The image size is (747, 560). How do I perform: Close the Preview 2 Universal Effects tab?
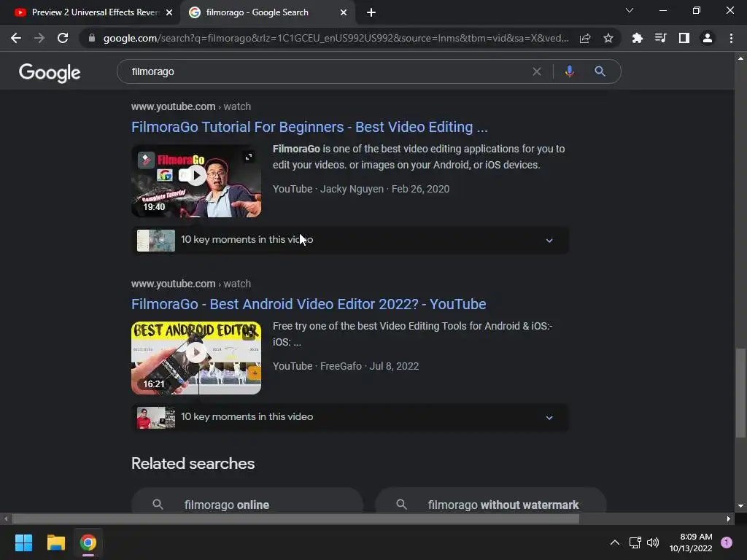coord(169,12)
